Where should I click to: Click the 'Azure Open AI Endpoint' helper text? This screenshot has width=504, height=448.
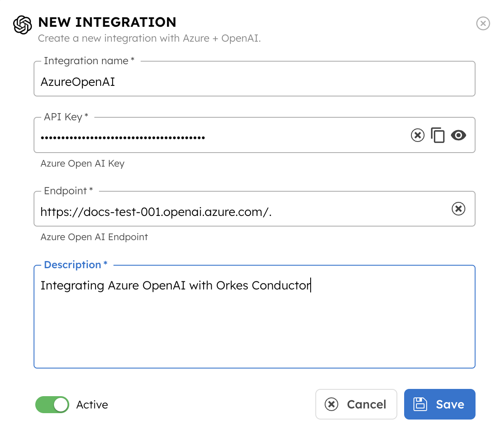coord(94,237)
